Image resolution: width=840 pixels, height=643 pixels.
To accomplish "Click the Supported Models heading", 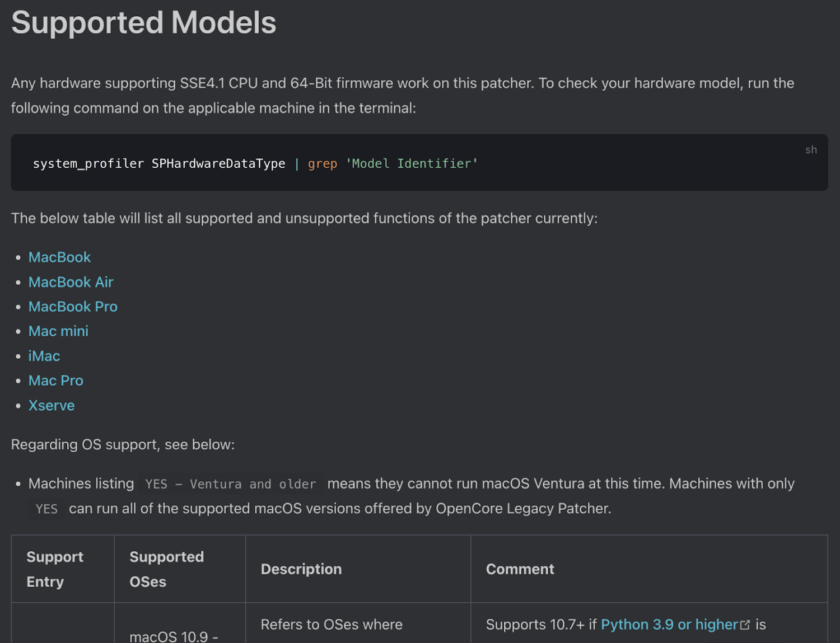I will tap(144, 22).
